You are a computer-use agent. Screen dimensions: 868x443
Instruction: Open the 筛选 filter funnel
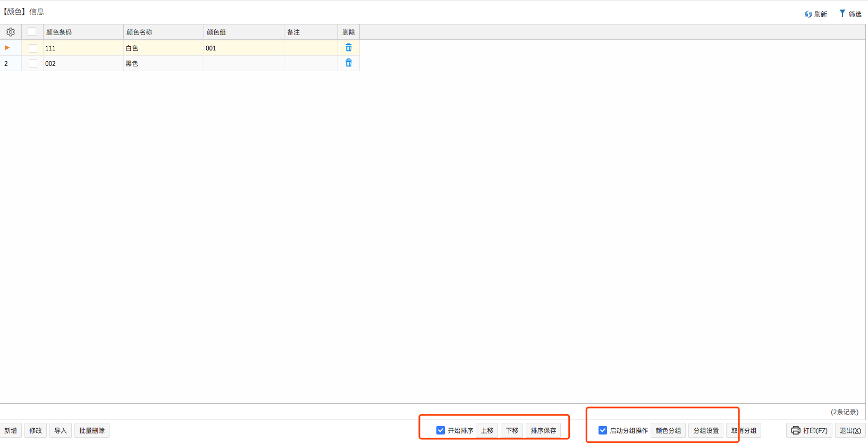coord(842,14)
